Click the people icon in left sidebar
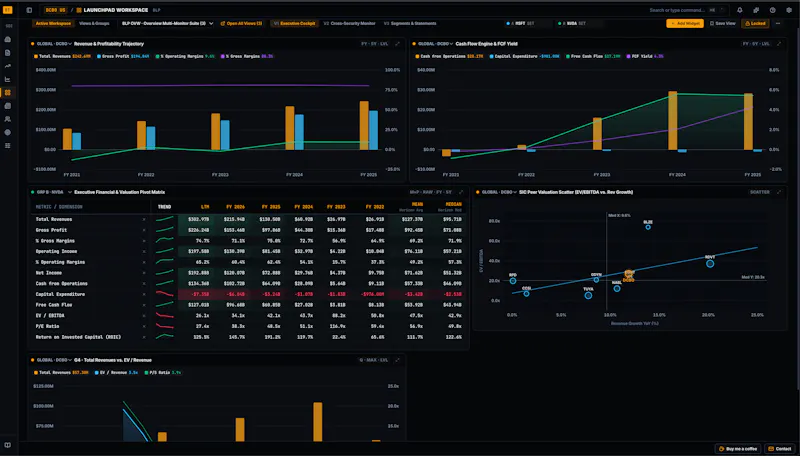Image resolution: width=800 pixels, height=456 pixels. tap(8, 119)
